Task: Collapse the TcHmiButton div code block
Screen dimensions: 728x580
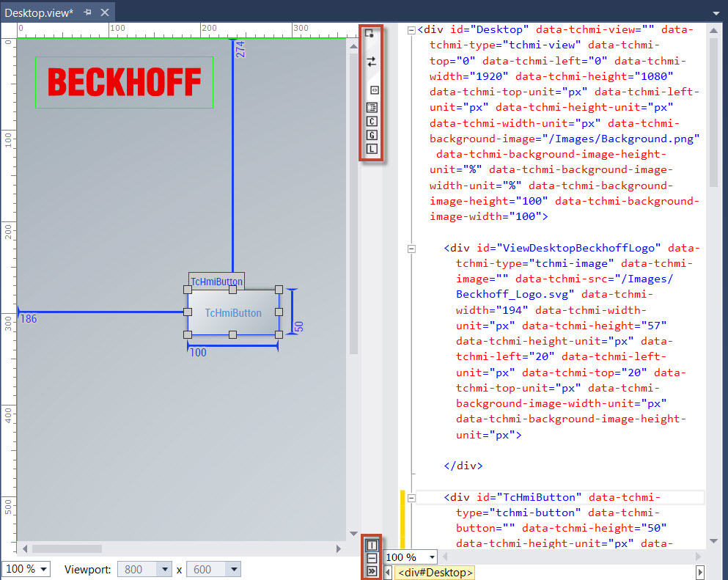Action: (411, 498)
